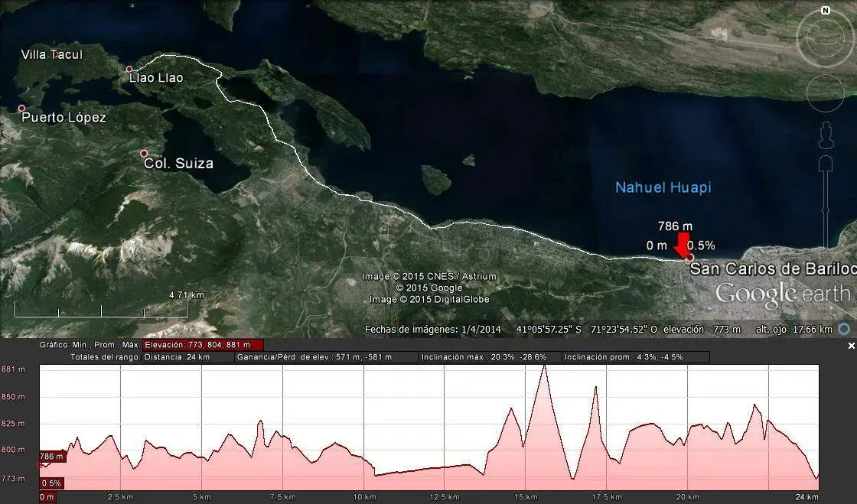857x504 pixels.
Task: Click the highest 881 m peak in chart
Action: tap(544, 367)
